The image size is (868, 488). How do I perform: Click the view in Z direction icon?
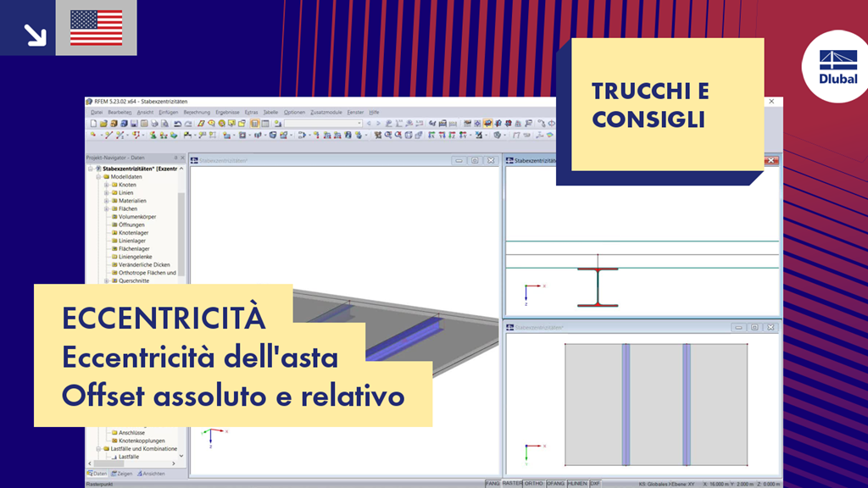click(x=453, y=135)
